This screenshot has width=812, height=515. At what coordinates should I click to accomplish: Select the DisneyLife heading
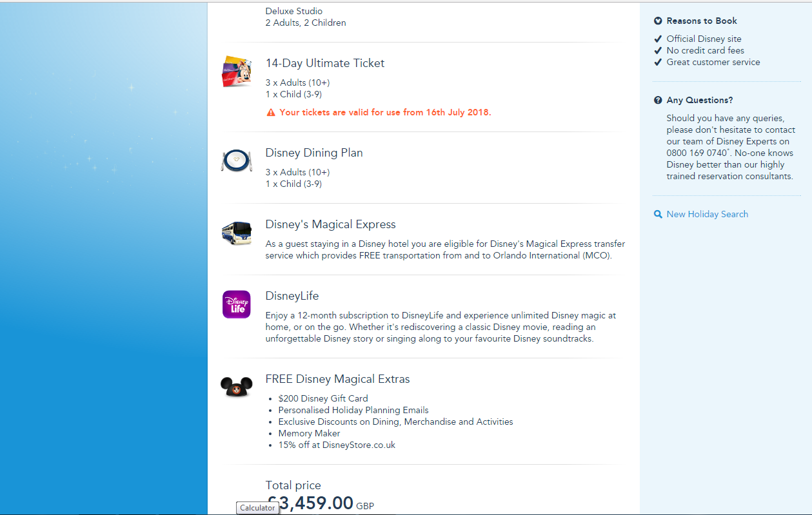point(292,296)
